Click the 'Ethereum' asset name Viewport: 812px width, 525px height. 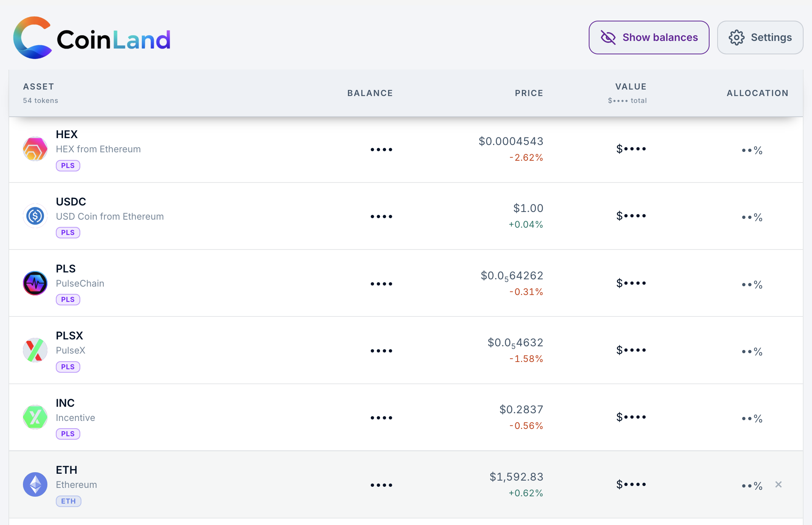(x=76, y=485)
